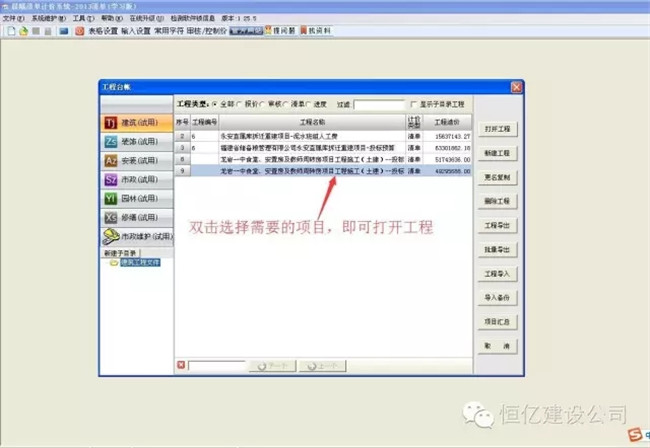Select the 市政(试用) Sz category

tap(137, 180)
